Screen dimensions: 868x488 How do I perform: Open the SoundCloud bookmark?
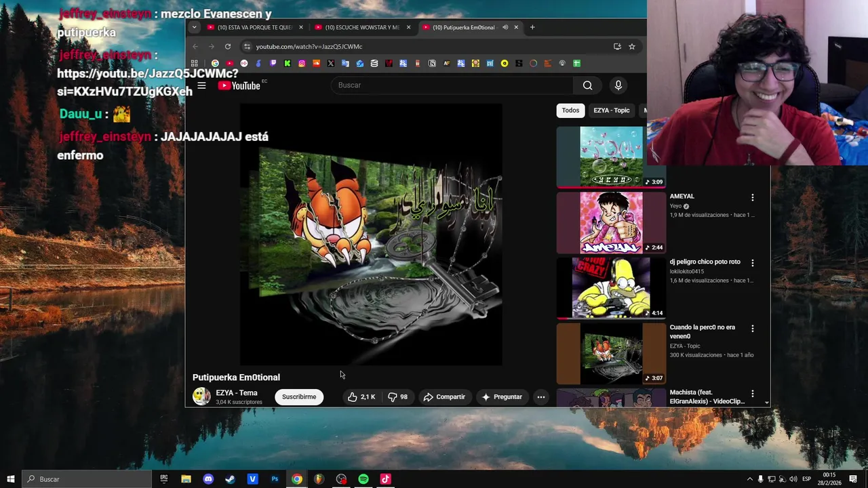click(316, 63)
